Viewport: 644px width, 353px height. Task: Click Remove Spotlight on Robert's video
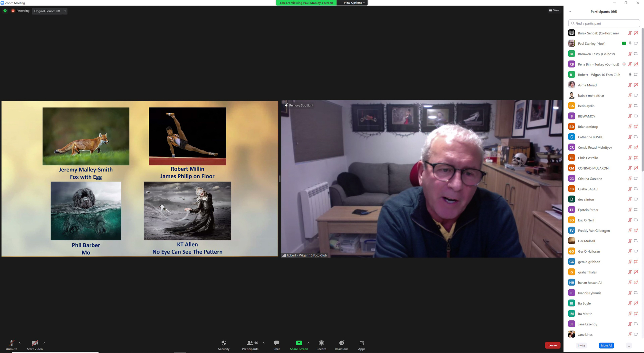[x=301, y=105]
